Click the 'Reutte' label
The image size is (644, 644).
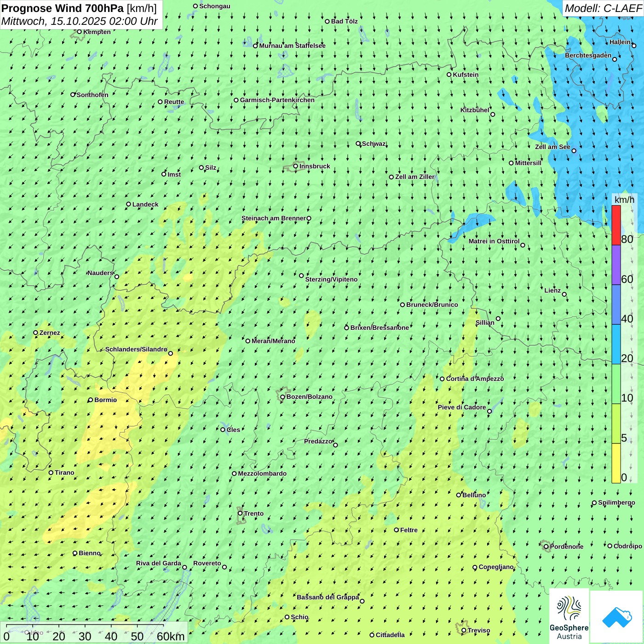[x=174, y=102]
